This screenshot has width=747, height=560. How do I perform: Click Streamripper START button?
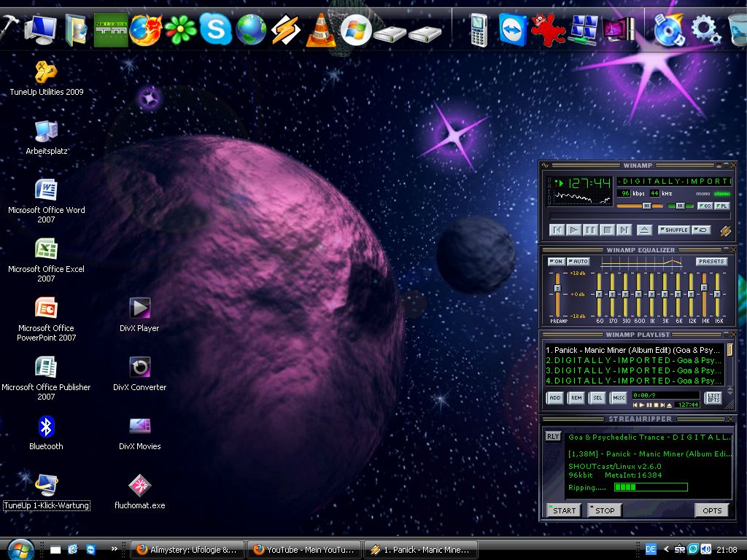click(x=564, y=510)
